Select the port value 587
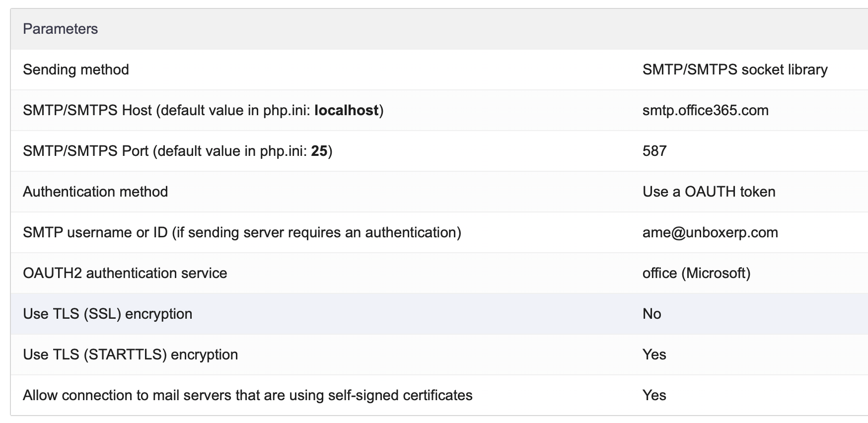Image resolution: width=868 pixels, height=423 pixels. click(x=654, y=151)
